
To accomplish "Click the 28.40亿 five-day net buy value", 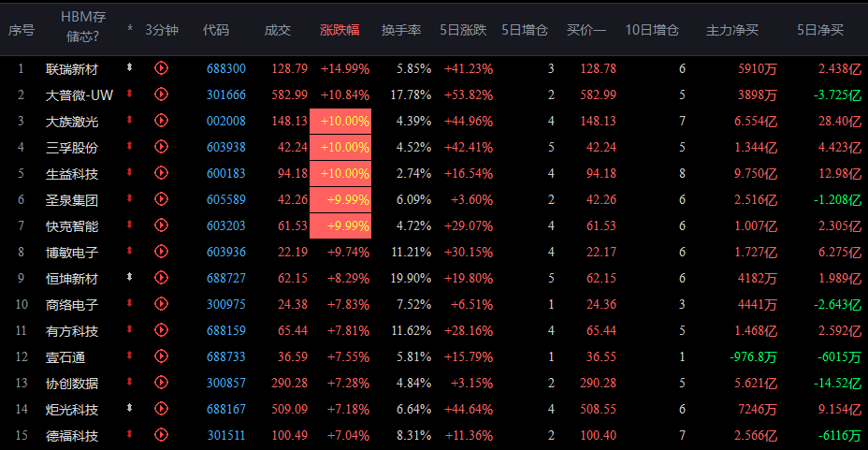I will [840, 121].
